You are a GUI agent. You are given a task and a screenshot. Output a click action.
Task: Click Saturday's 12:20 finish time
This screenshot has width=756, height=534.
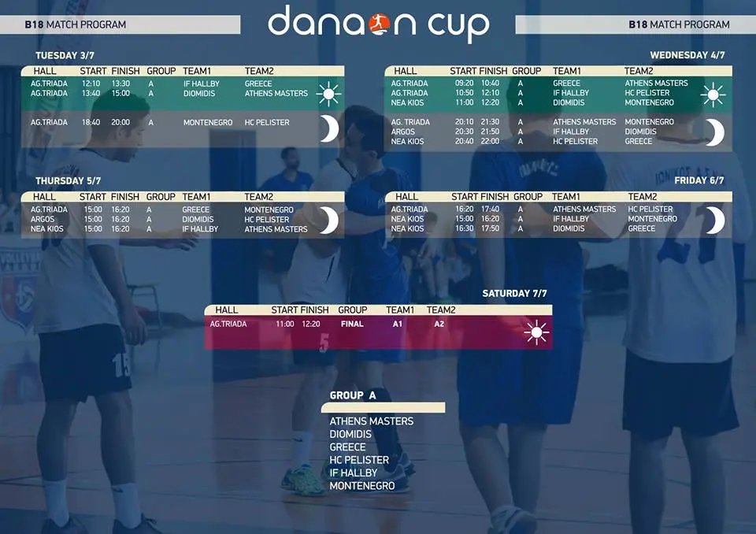pos(310,324)
